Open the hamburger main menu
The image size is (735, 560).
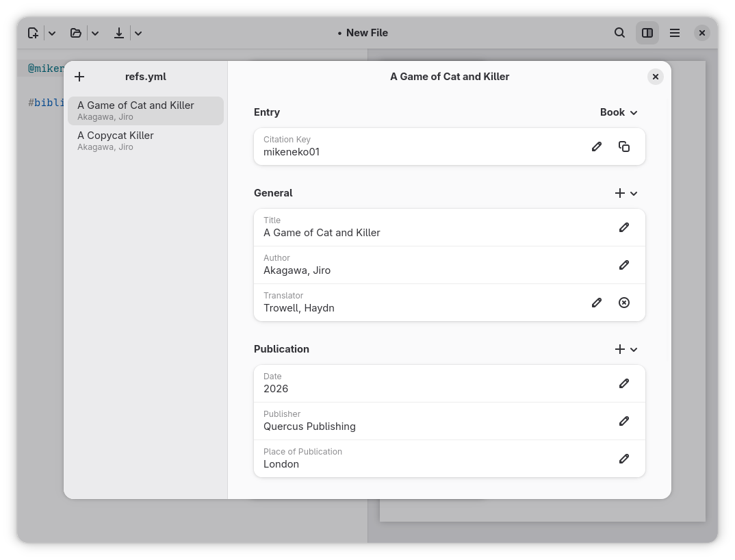[675, 33]
